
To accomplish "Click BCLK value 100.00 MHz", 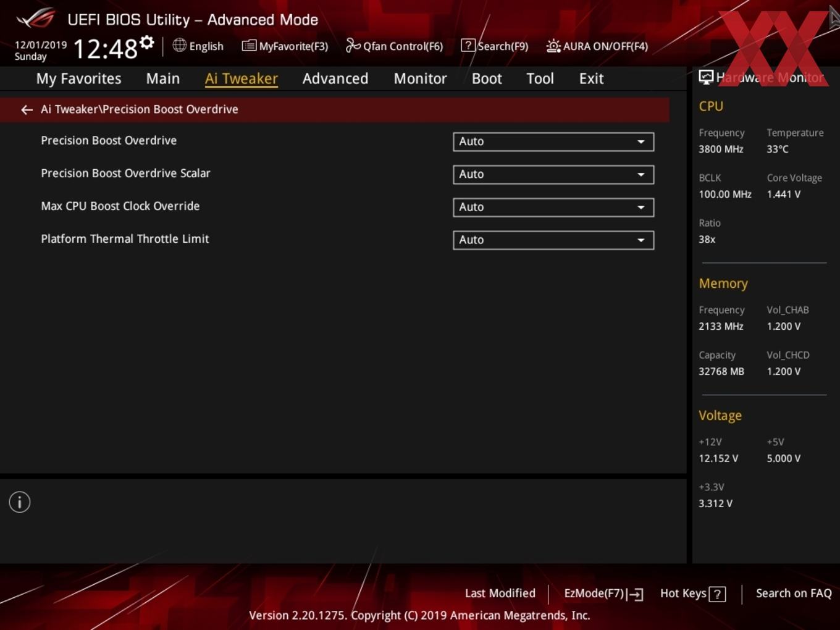I will [x=725, y=194].
